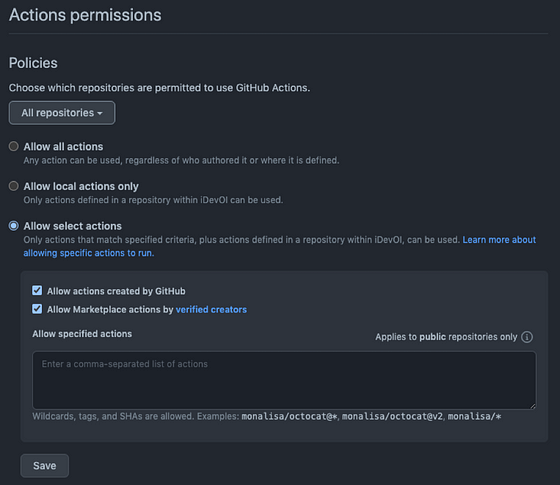
Task: Toggle the Allow Marketplace actions checkbox
Action: (x=37, y=309)
